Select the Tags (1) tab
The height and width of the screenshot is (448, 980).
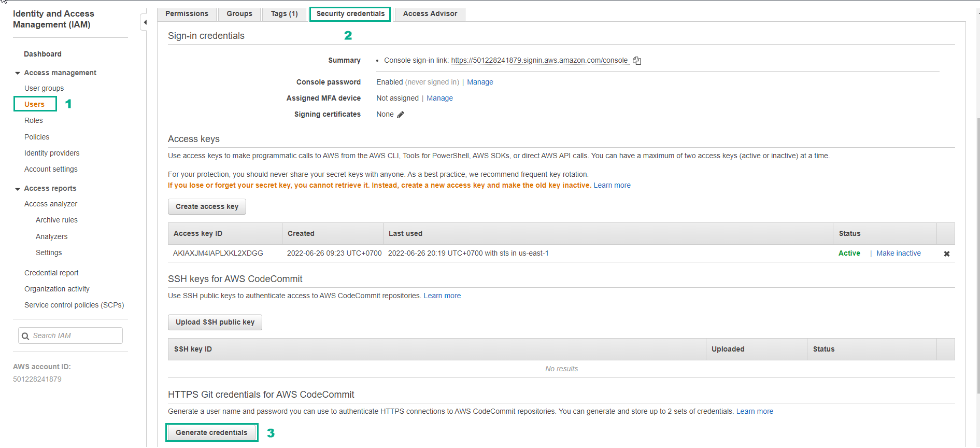284,14
